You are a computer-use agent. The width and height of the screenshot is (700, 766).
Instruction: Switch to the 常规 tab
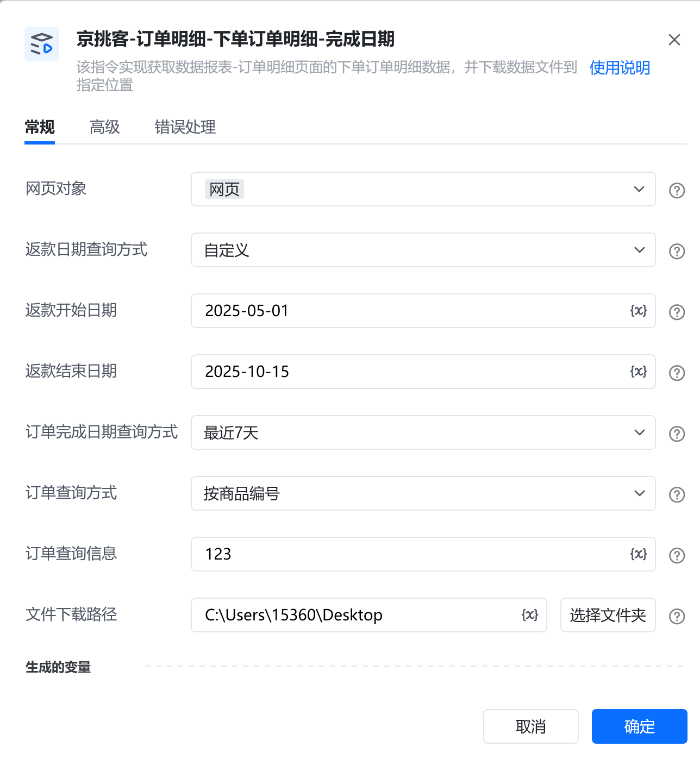(40, 127)
